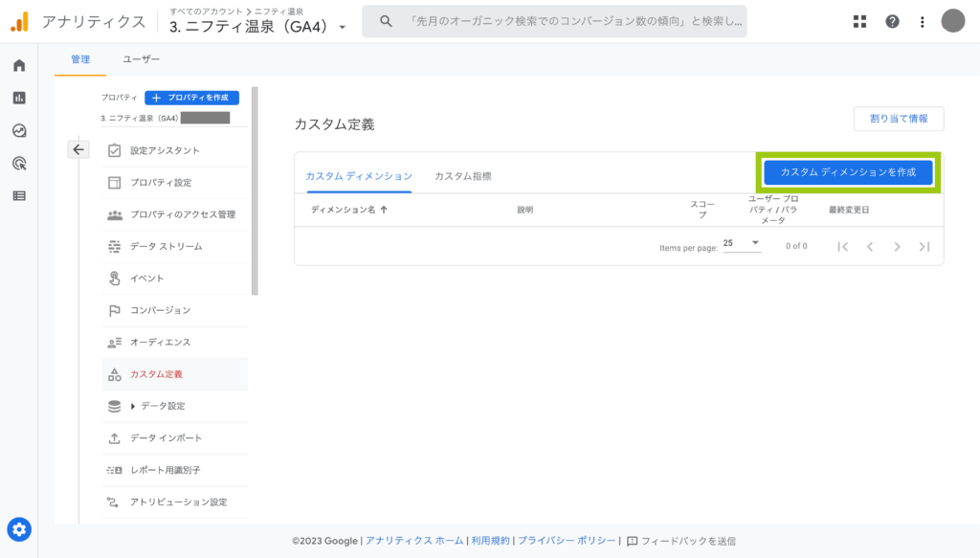The width and height of the screenshot is (980, 558).
Task: Click the コンバージョン flag icon
Action: tap(115, 310)
